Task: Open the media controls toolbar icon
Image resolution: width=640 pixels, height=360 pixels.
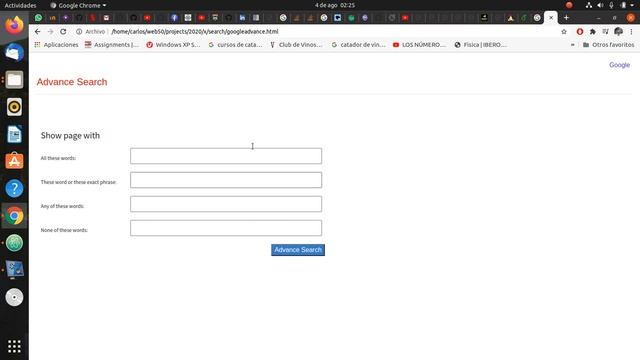Action: click(605, 31)
